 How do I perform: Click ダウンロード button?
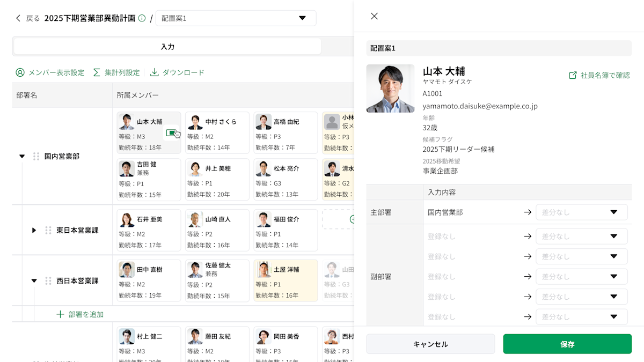tap(177, 72)
